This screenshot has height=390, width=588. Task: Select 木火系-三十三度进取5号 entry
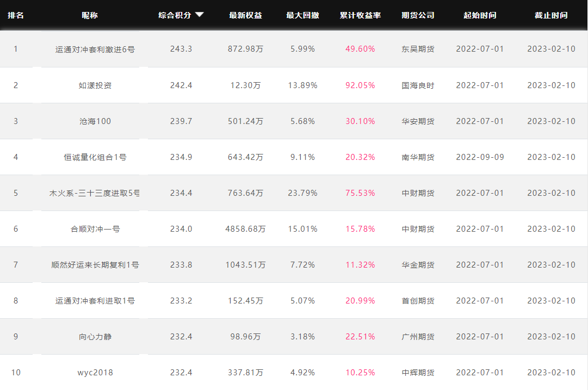pyautogui.click(x=95, y=193)
